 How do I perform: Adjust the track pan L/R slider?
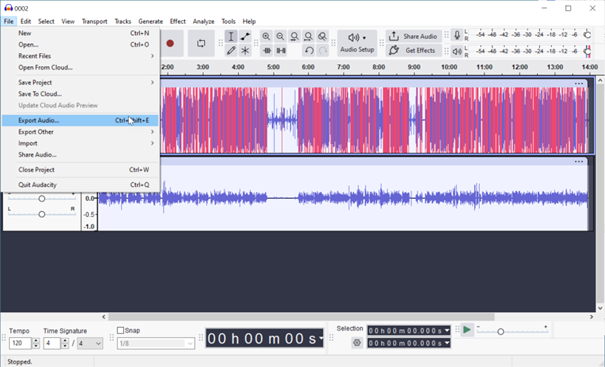(x=41, y=214)
